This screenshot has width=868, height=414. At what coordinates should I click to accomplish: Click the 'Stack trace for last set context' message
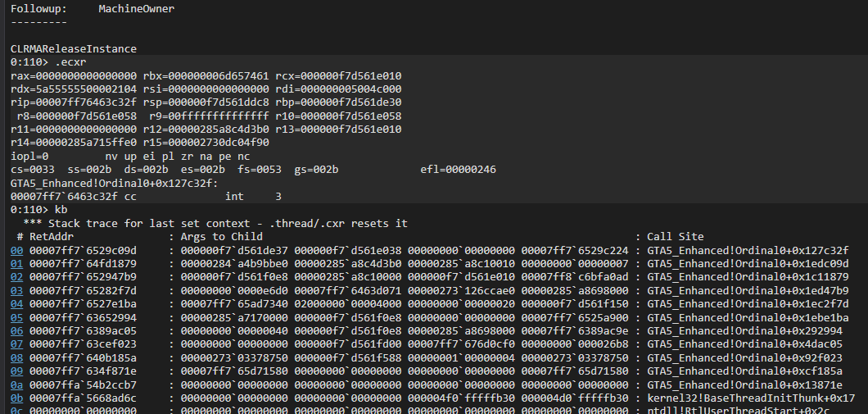tap(215, 224)
